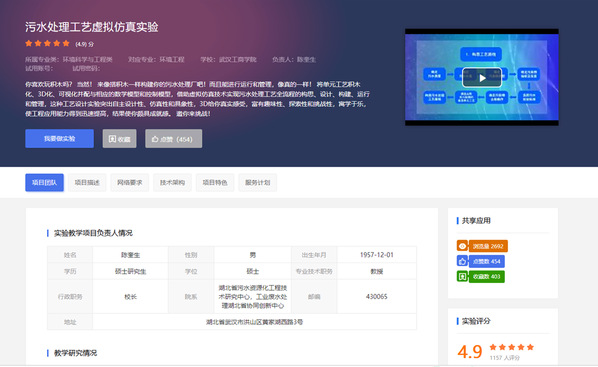Image resolution: width=598 pixels, height=367 pixels.
Task: Click the bookmark icon on 收藏 button
Action: tap(112, 139)
